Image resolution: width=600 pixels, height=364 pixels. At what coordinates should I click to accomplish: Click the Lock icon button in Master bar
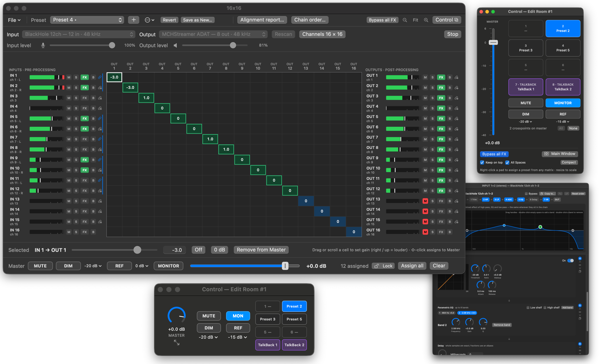383,266
